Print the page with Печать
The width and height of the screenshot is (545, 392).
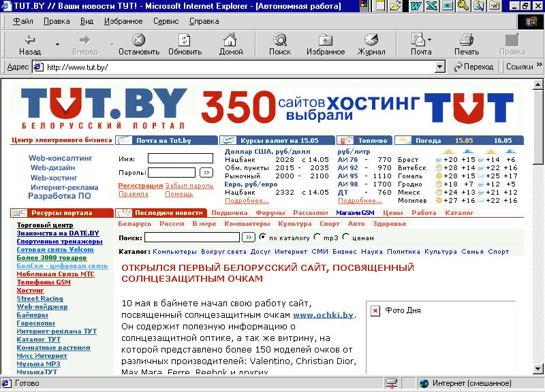[x=467, y=44]
